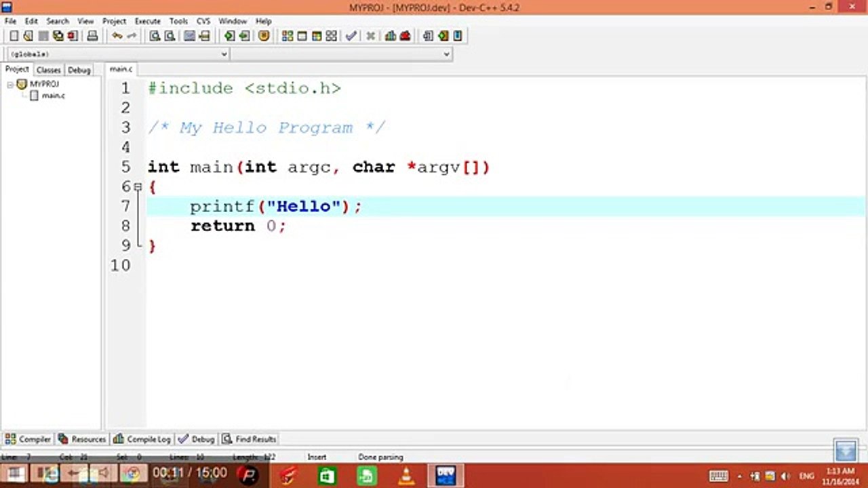Screen dimensions: 868x488
Task: Open the Search menu
Action: pos(58,21)
